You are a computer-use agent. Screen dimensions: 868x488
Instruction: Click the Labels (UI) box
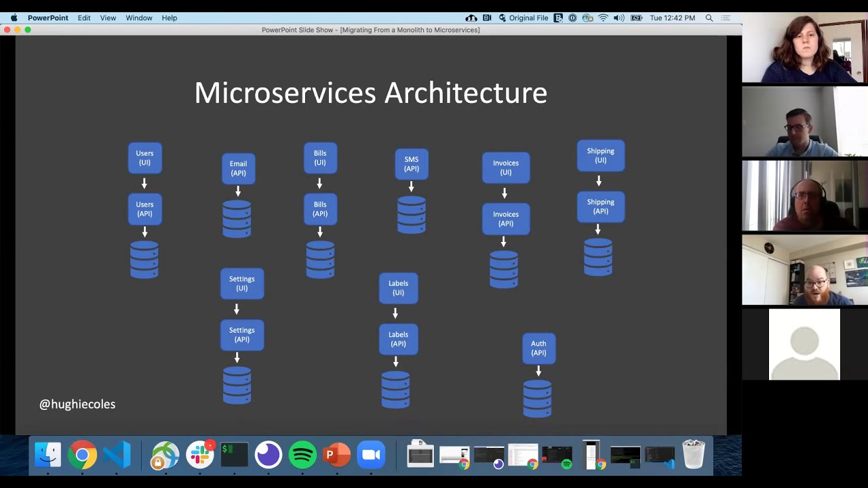pos(398,288)
